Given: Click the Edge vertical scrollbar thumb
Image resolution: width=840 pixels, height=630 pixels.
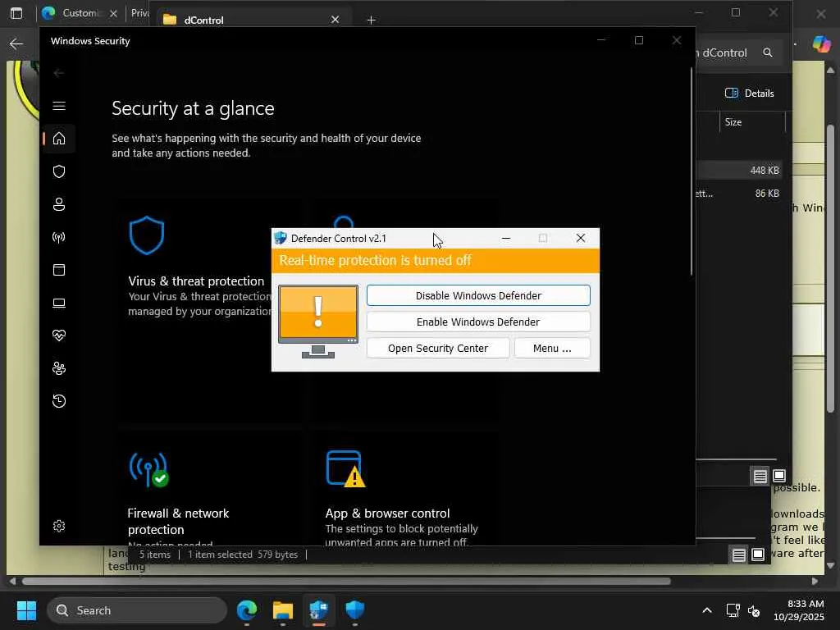Looking at the screenshot, I should click(830, 268).
